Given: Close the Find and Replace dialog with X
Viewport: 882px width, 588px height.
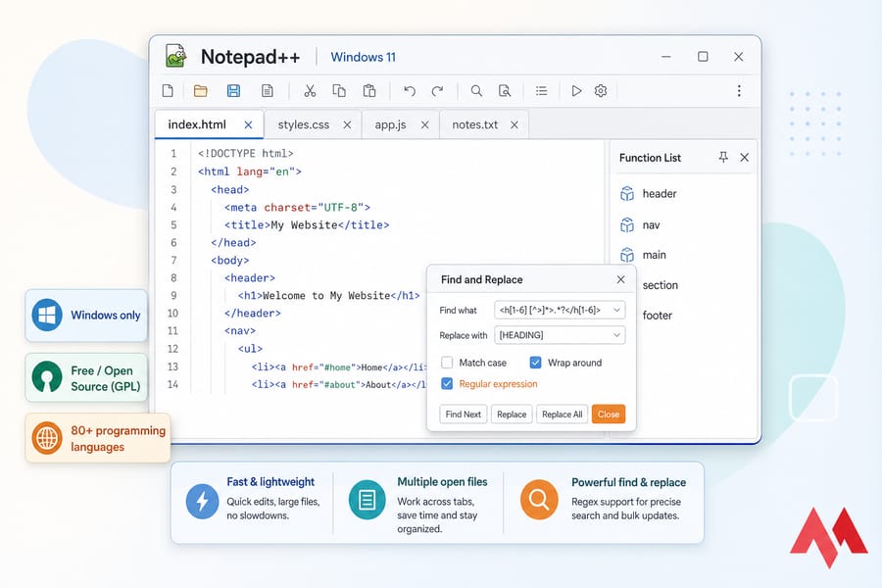Looking at the screenshot, I should point(620,279).
